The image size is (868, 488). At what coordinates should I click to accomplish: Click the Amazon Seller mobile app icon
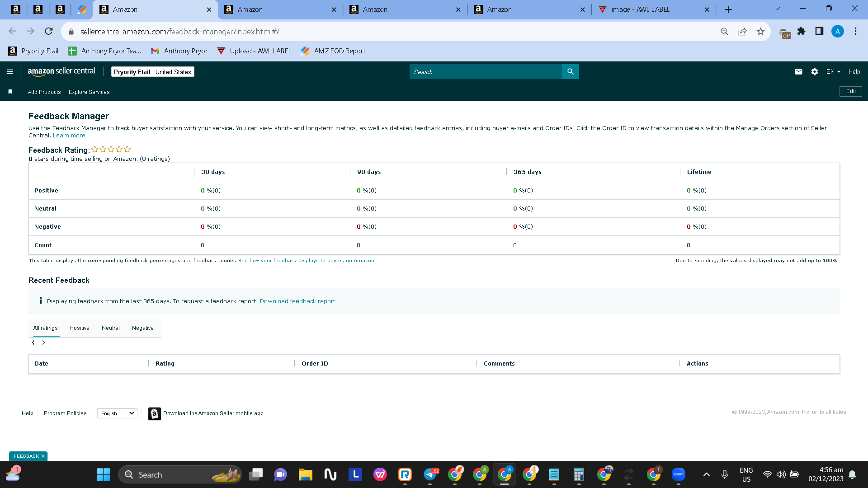pyautogui.click(x=155, y=413)
